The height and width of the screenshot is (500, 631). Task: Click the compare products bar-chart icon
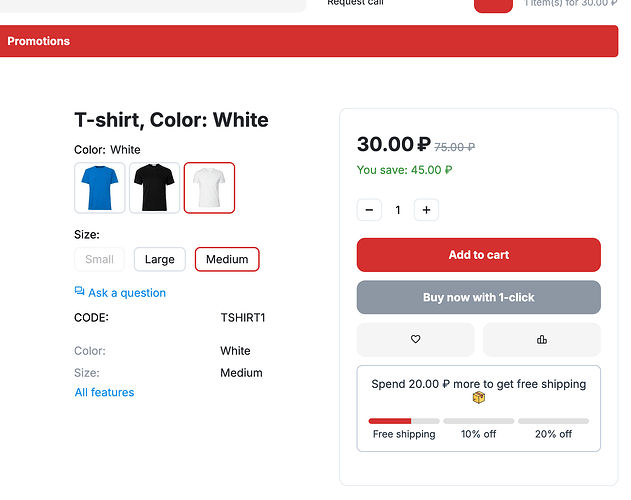(541, 340)
